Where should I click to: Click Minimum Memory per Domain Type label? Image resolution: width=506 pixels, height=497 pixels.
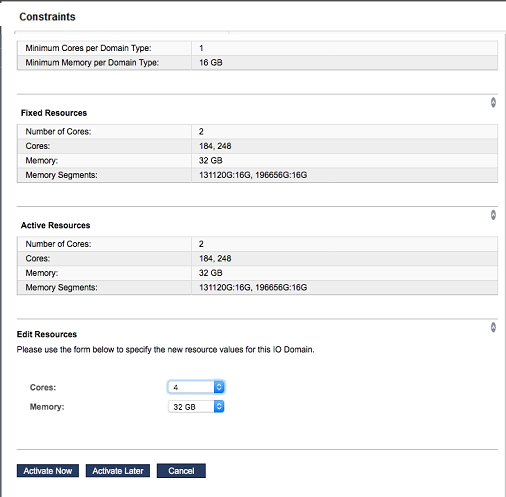point(92,63)
